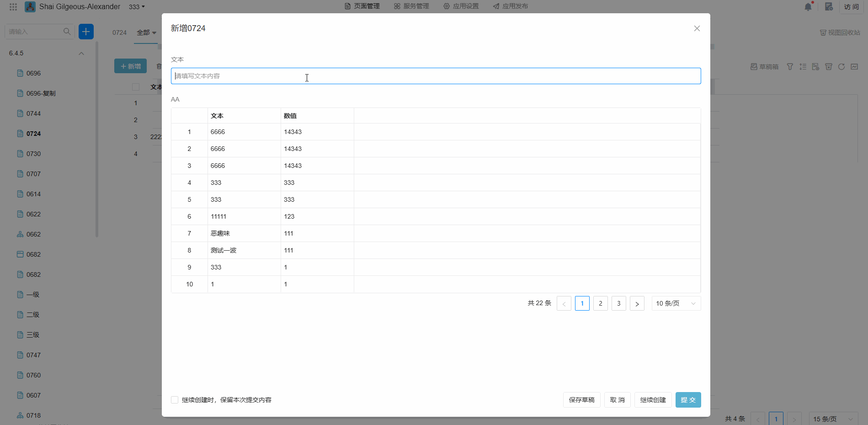Click the notification bell icon
The image size is (868, 425).
pos(808,7)
